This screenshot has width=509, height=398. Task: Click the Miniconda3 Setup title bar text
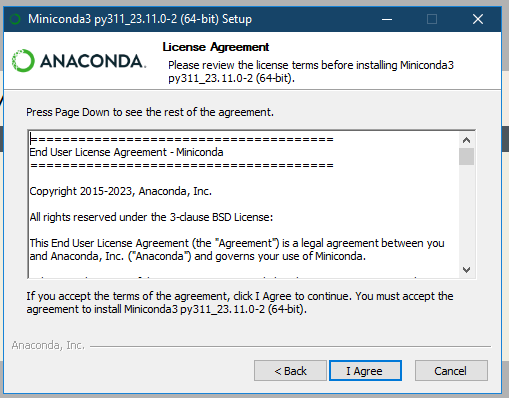pyautogui.click(x=140, y=19)
